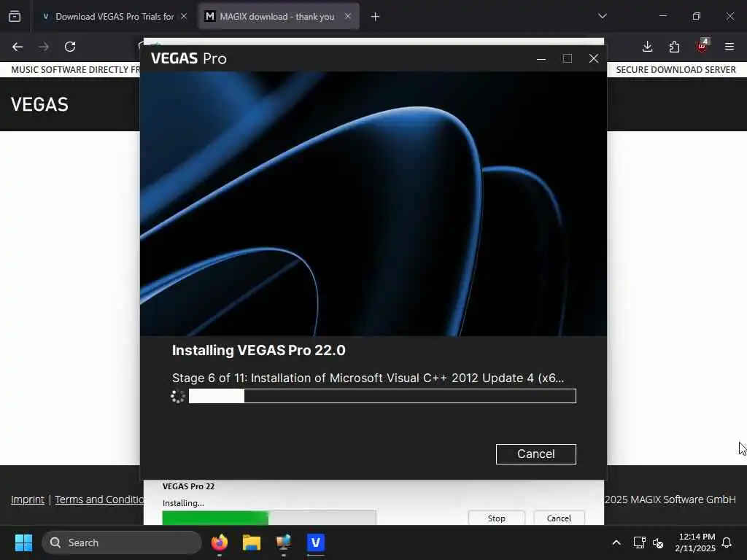Switch to VEGAS installer taskbar icon
Viewport: 747px width, 560px height.
pos(315,542)
